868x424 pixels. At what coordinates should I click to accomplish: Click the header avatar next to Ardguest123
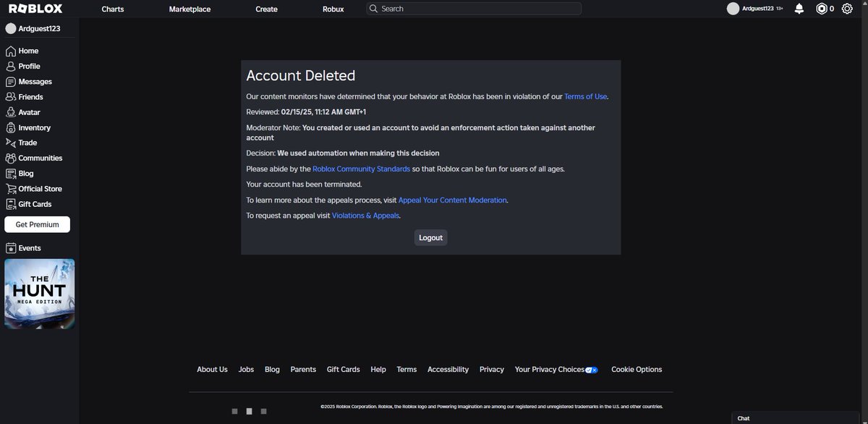[733, 9]
